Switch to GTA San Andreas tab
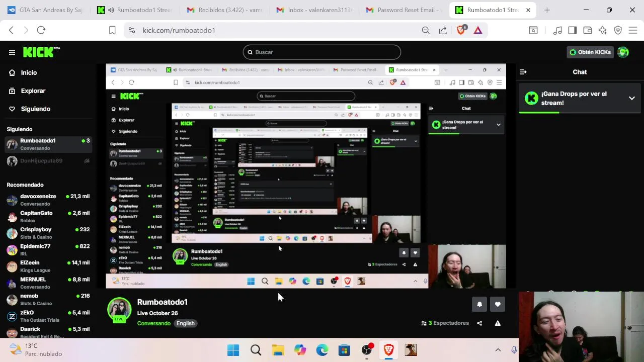This screenshot has width=644, height=362. pos(45,10)
